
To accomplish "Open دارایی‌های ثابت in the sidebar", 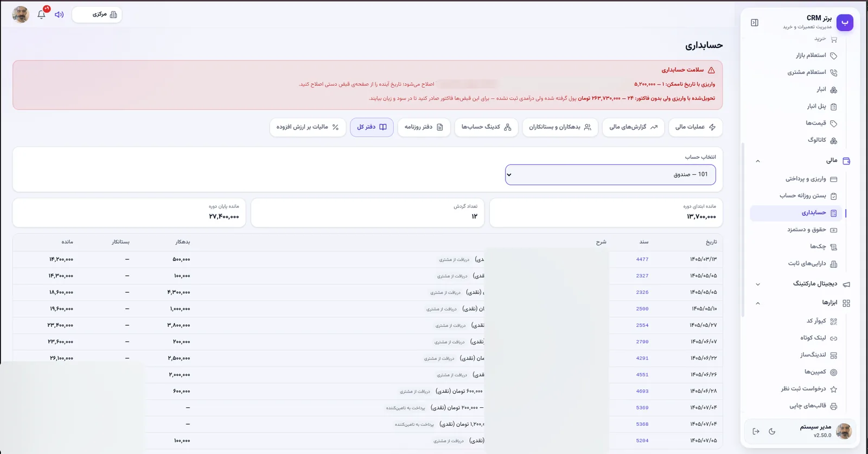I will pyautogui.click(x=797, y=264).
